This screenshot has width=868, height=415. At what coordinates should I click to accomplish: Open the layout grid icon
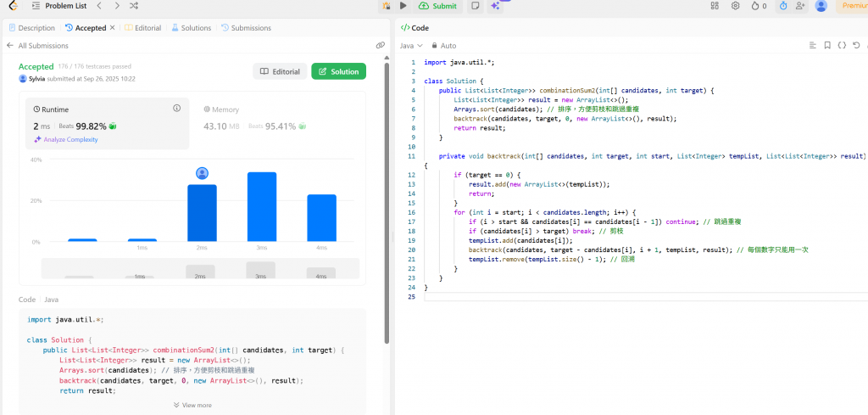(x=715, y=6)
